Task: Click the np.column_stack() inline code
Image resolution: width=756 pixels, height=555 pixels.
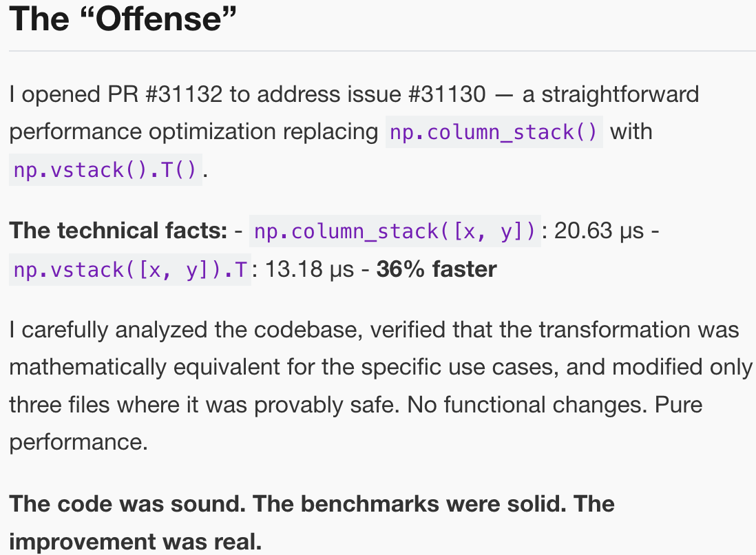Action: 494,132
